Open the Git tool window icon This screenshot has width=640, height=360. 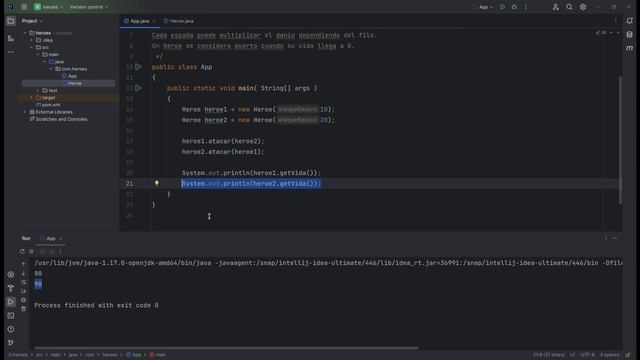(11, 343)
